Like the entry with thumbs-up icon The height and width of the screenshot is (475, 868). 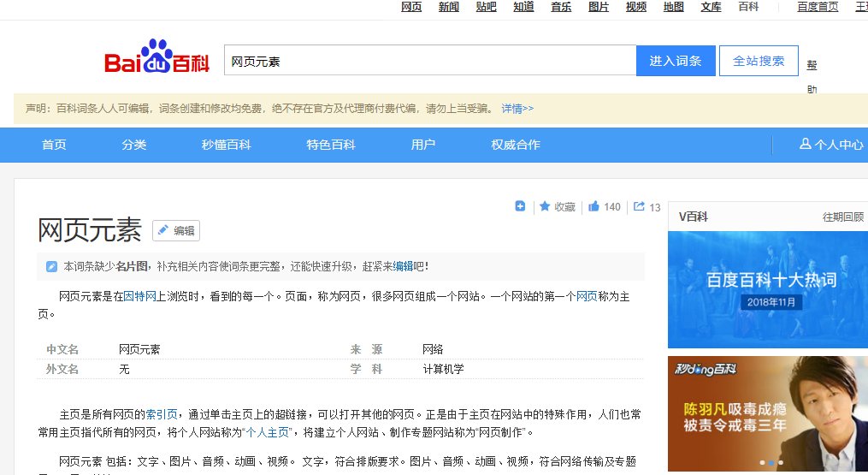pos(593,206)
